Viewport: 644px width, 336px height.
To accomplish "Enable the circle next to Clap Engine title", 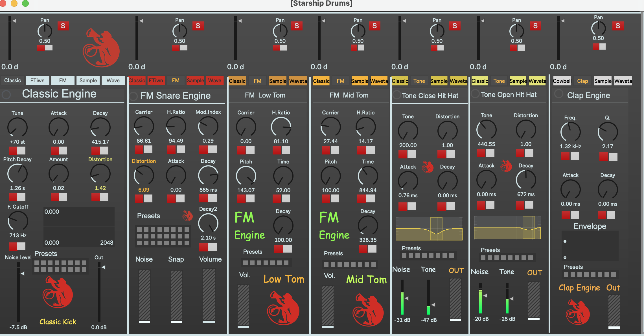I will tap(558, 94).
